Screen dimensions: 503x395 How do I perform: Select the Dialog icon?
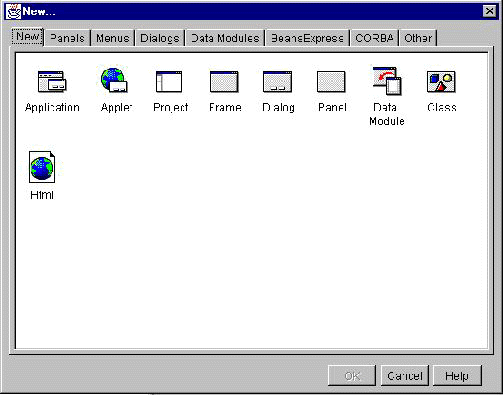(277, 82)
